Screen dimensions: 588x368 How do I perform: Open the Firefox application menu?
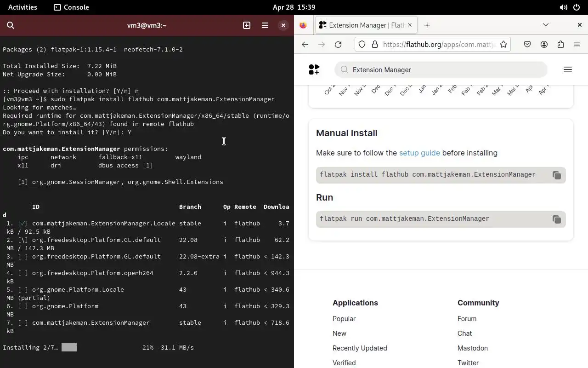pyautogui.click(x=577, y=44)
